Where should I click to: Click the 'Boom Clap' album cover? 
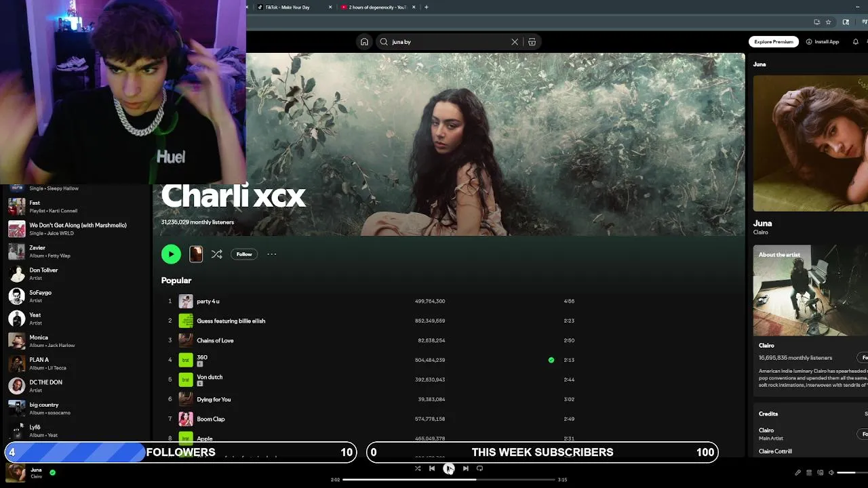coord(186,419)
